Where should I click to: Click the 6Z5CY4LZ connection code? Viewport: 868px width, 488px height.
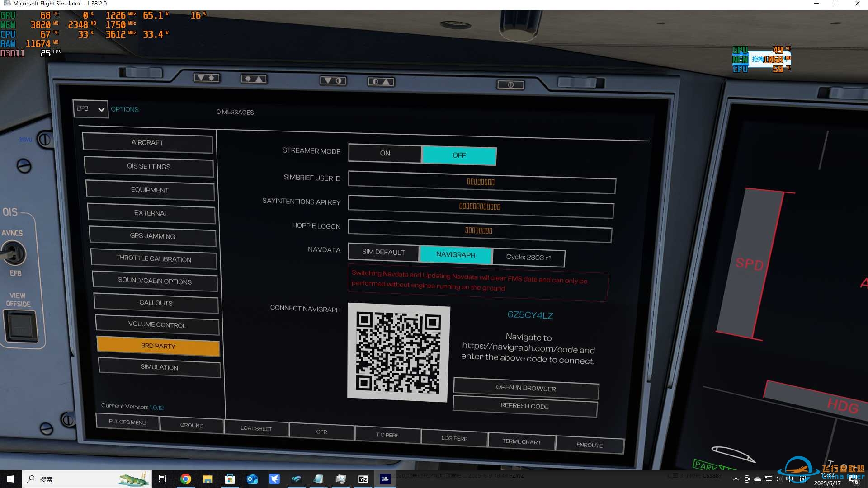(530, 315)
